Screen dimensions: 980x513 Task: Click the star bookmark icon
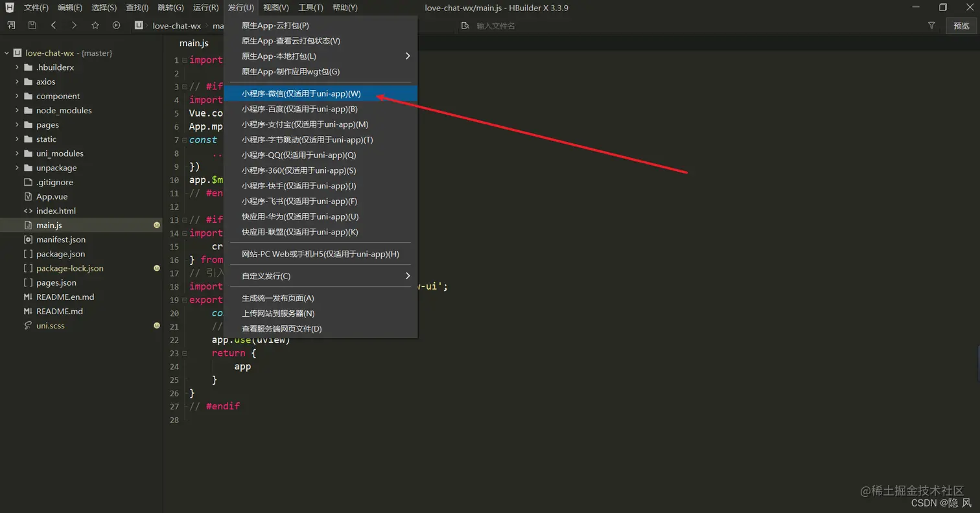[95, 25]
